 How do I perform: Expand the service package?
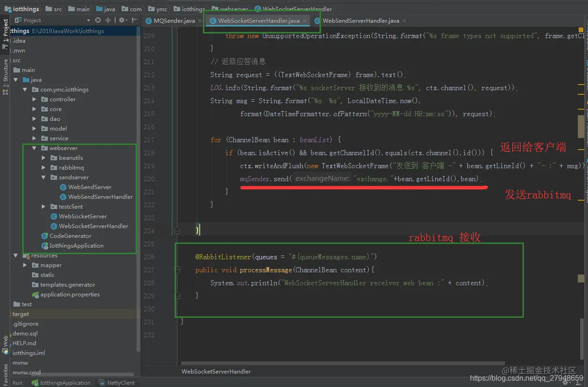34,138
